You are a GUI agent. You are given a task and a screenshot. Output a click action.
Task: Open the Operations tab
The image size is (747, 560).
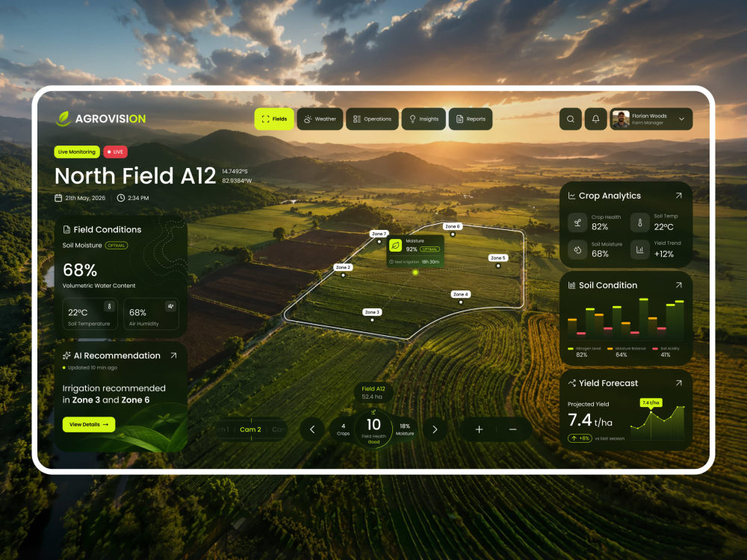tap(373, 119)
